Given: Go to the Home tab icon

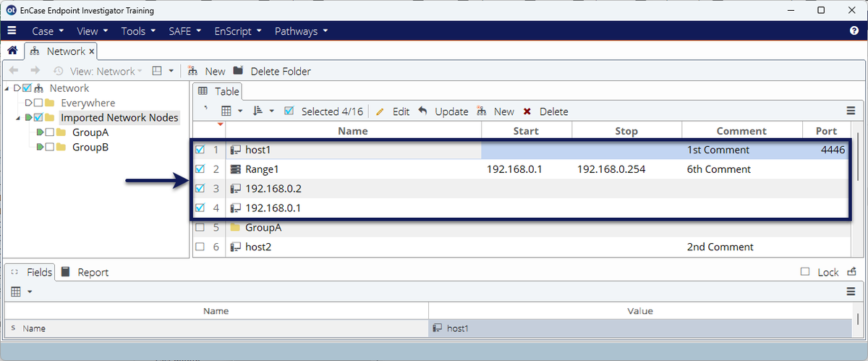Looking at the screenshot, I should pyautogui.click(x=12, y=51).
